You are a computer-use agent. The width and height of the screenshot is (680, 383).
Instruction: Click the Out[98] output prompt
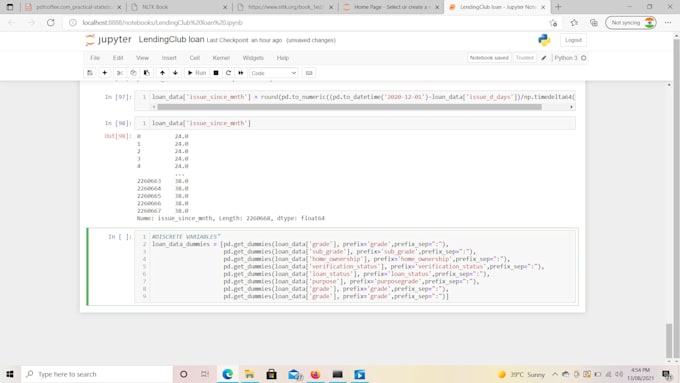(x=118, y=136)
